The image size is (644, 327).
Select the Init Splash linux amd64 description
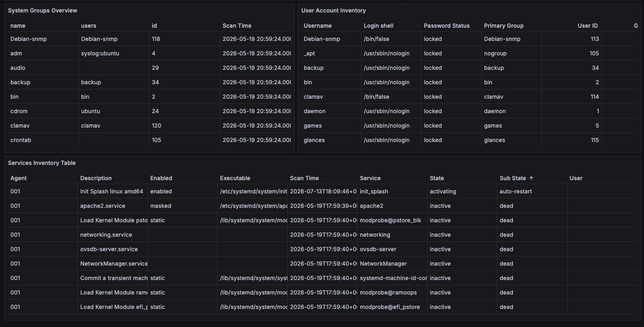(113, 191)
